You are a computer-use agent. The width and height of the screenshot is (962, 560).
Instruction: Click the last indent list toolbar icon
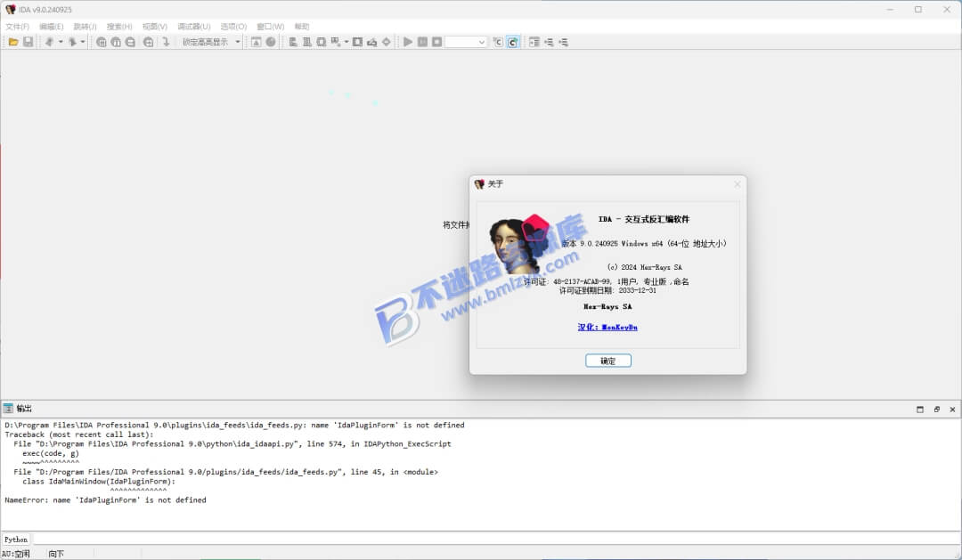tap(563, 43)
